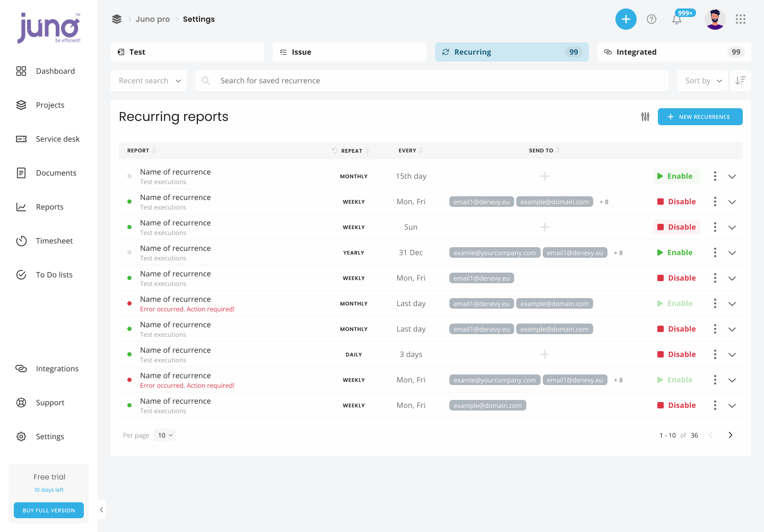
Task: Switch to the Issue tab
Action: 350,52
